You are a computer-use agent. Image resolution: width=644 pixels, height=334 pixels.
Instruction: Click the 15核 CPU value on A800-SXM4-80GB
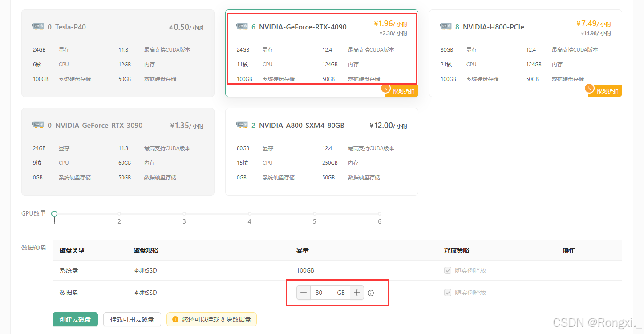242,163
